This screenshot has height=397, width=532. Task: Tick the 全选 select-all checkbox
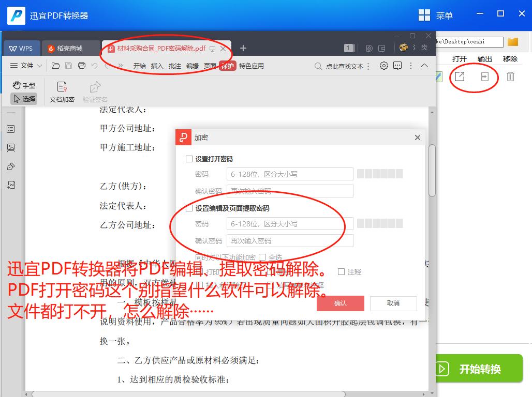[263, 257]
